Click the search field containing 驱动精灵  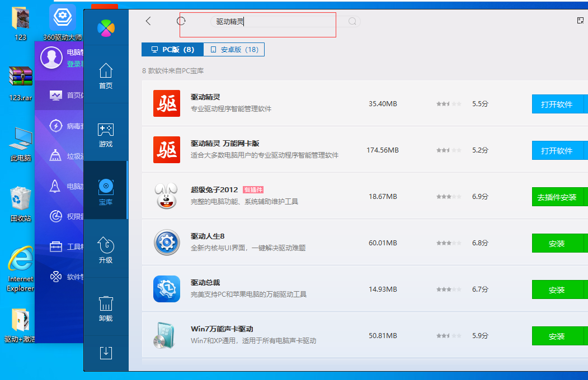pyautogui.click(x=280, y=22)
